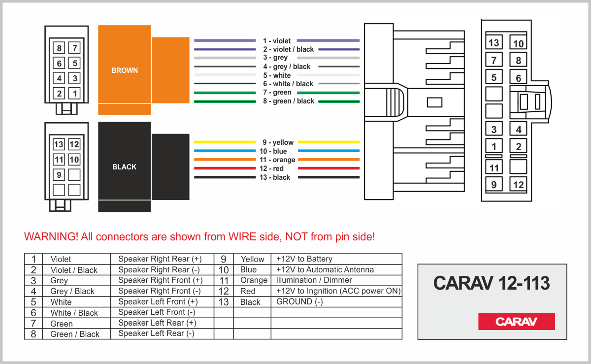591x364 pixels.
Task: Click pin 8 on brown 8-pin connector
Action: (x=59, y=48)
